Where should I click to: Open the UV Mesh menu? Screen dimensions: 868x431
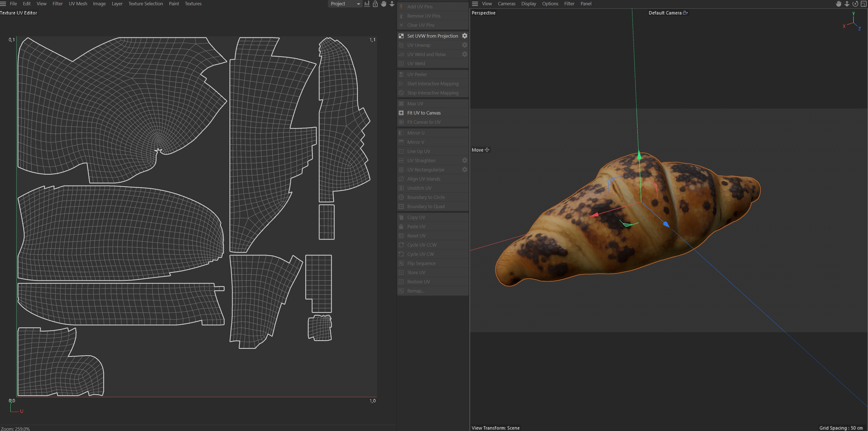(78, 4)
